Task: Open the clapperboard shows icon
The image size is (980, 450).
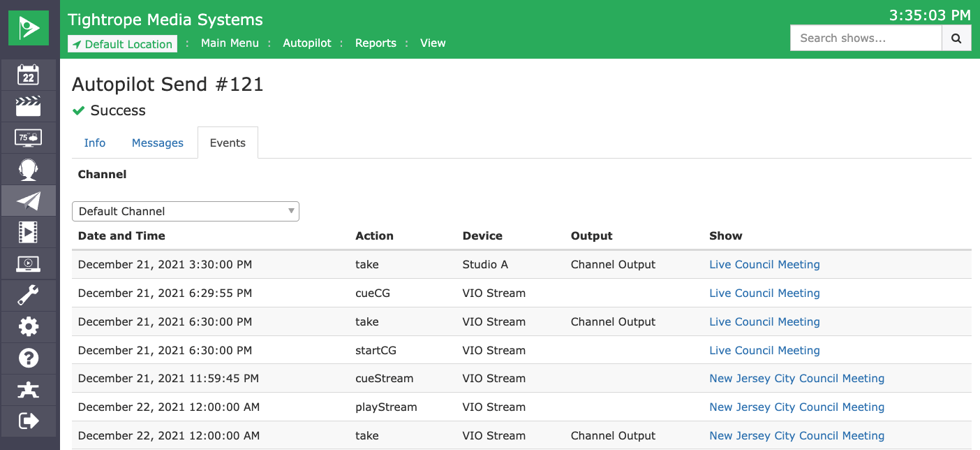Action: (29, 106)
